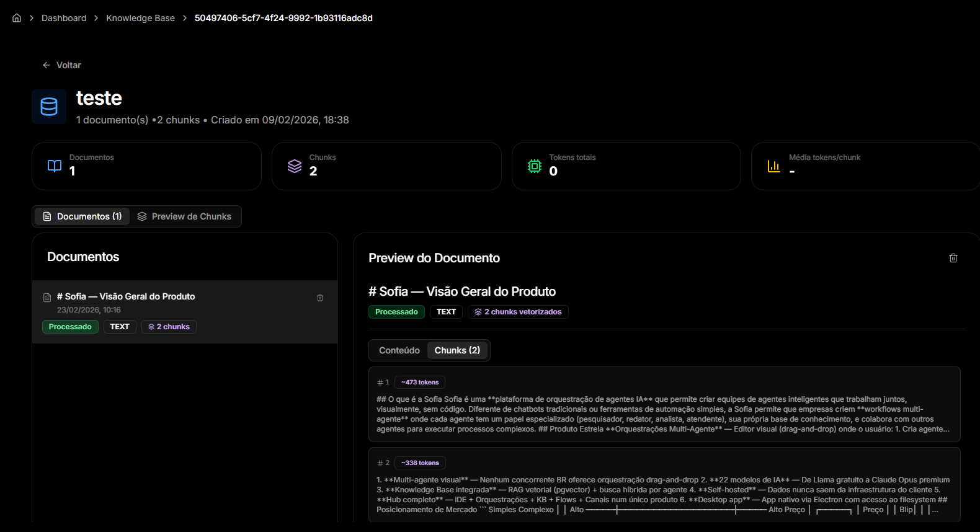This screenshot has width=980, height=532.
Task: Select the Chunks (2) tab
Action: (457, 350)
